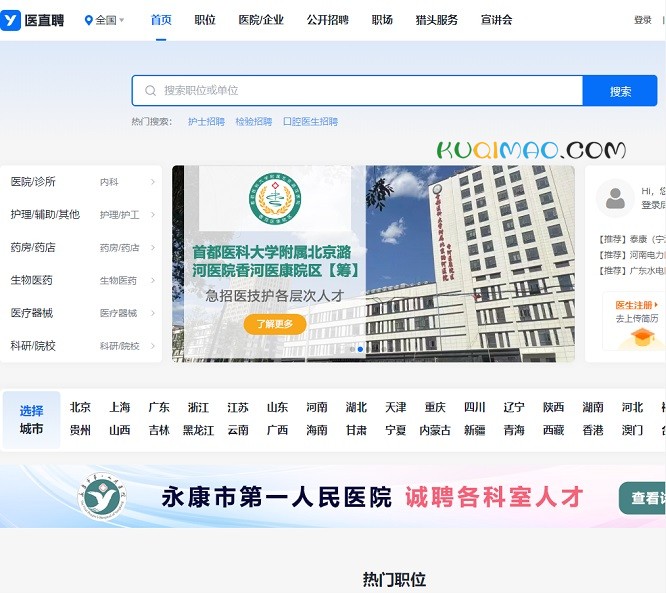The height and width of the screenshot is (593, 666).
Task: Select region 内蒙古
Action: (435, 430)
